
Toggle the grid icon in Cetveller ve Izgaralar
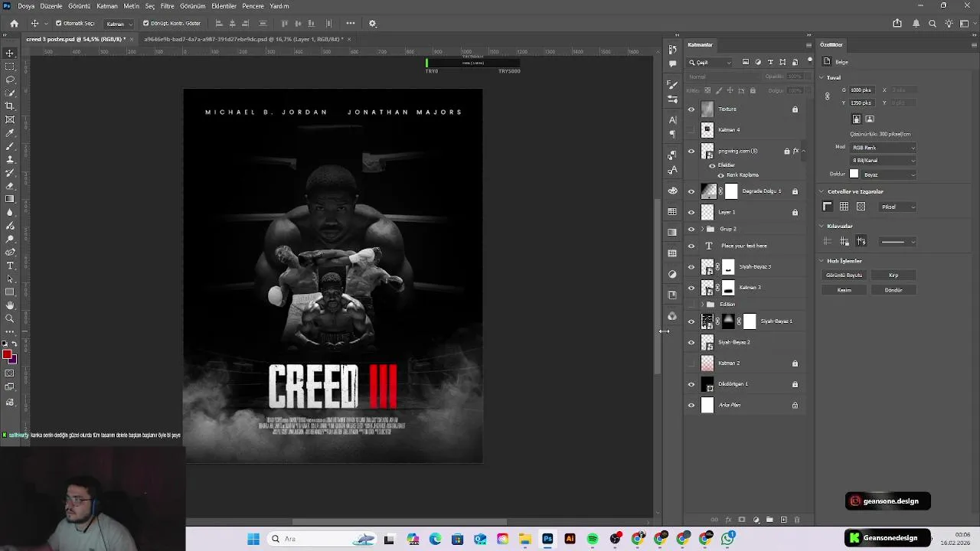pos(844,207)
